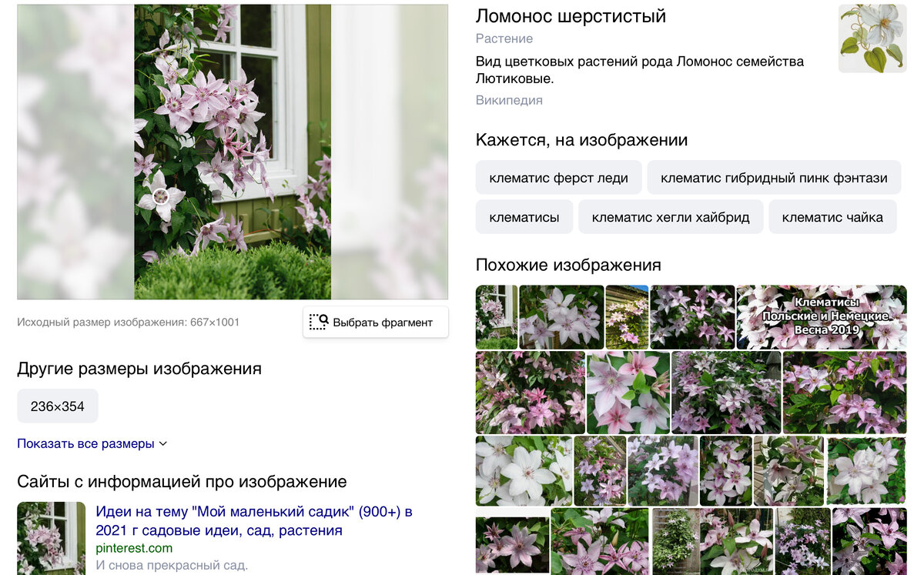
Task: Click the white circle marker on the flower
Action: [161, 196]
